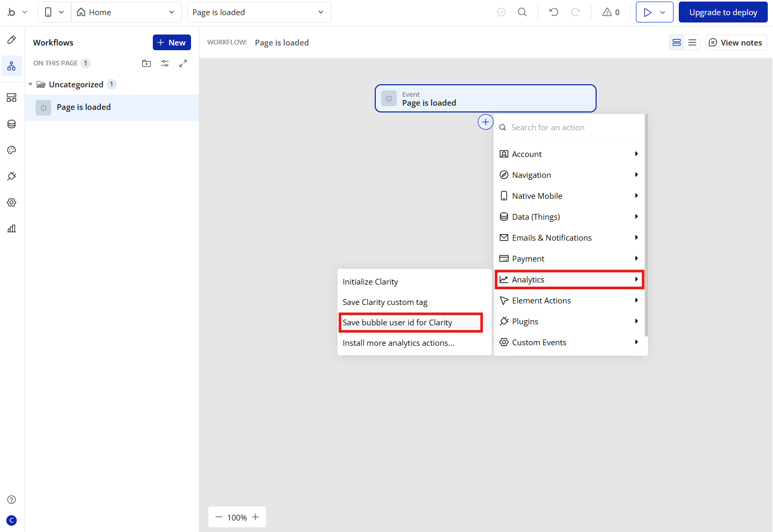
Task: Open the issue checker warning icon
Action: [x=611, y=12]
